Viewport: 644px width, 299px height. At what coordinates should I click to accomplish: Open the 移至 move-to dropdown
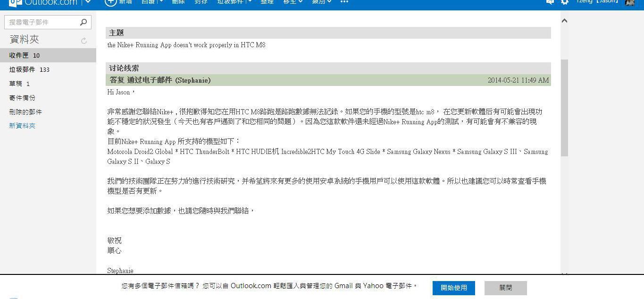(x=293, y=2)
